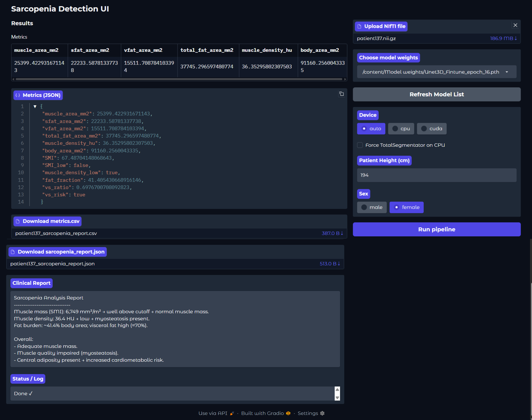Viewport: 532px width, 420px height.
Task: Click the Patient Height input field
Action: pyautogui.click(x=436, y=175)
